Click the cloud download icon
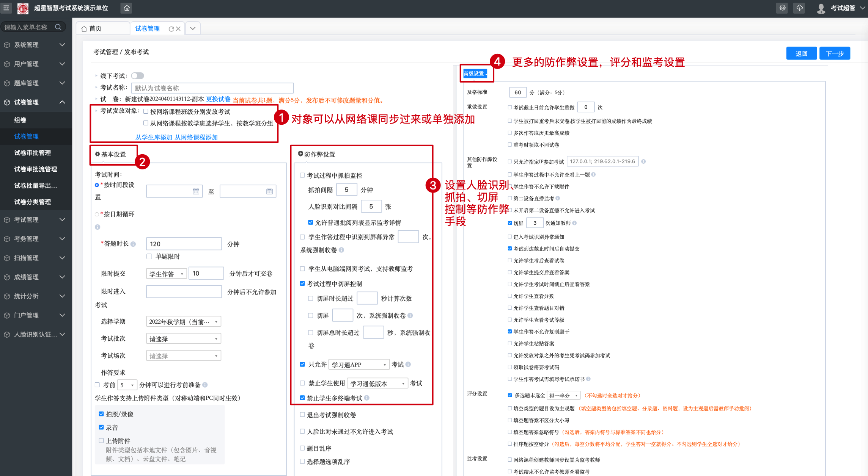Screen dimensions: 868x476 [799, 8]
